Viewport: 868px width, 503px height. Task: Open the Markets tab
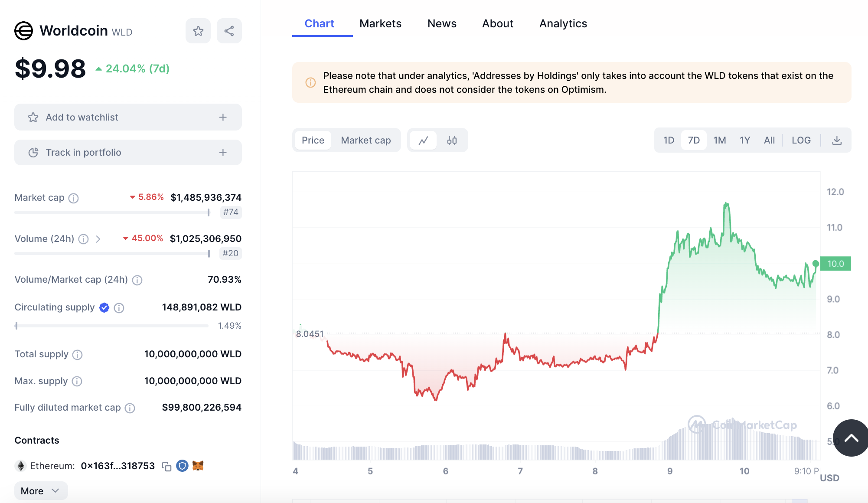click(380, 23)
